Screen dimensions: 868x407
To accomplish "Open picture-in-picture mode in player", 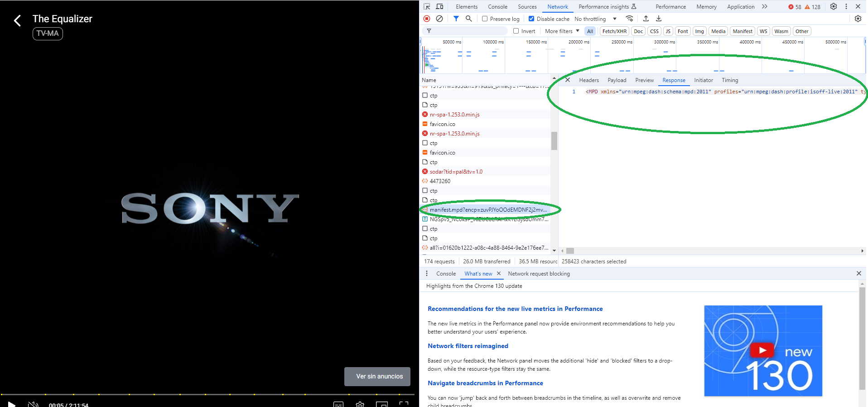I will click(x=382, y=404).
